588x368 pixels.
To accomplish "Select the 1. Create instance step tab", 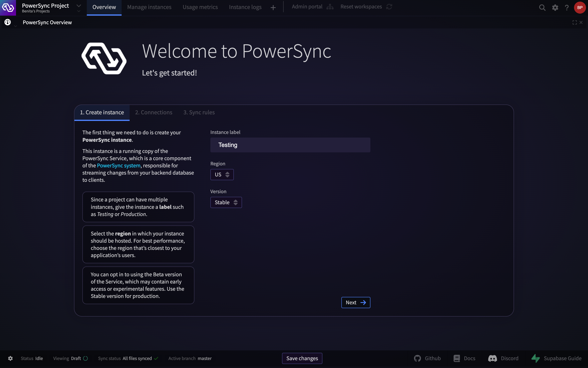I will (x=102, y=113).
